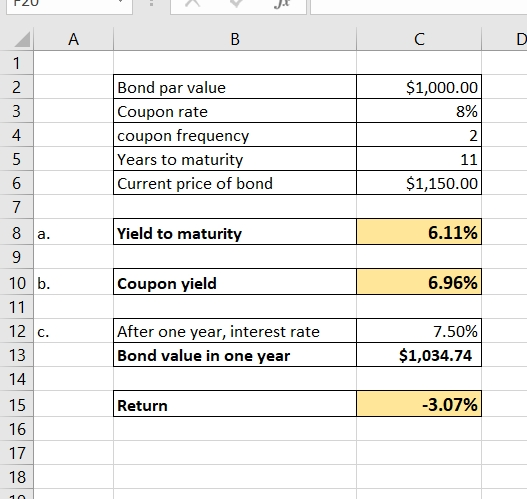Select column C header
The height and width of the screenshot is (499, 527).
click(419, 39)
